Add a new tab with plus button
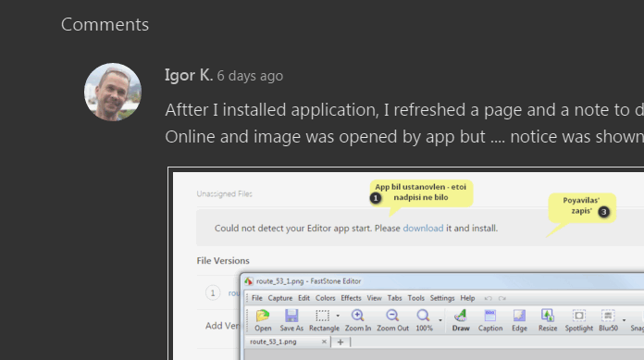This screenshot has height=360, width=644. coord(341,341)
